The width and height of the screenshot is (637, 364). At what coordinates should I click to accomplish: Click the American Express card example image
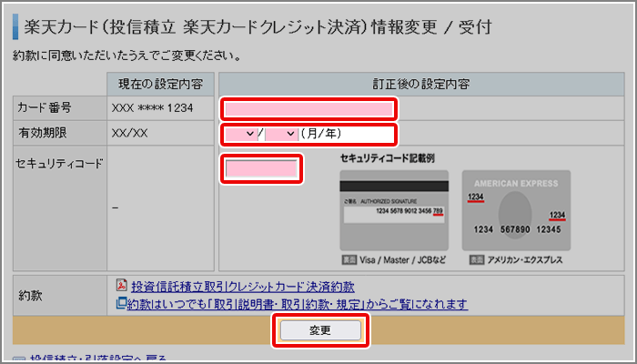coord(516,210)
